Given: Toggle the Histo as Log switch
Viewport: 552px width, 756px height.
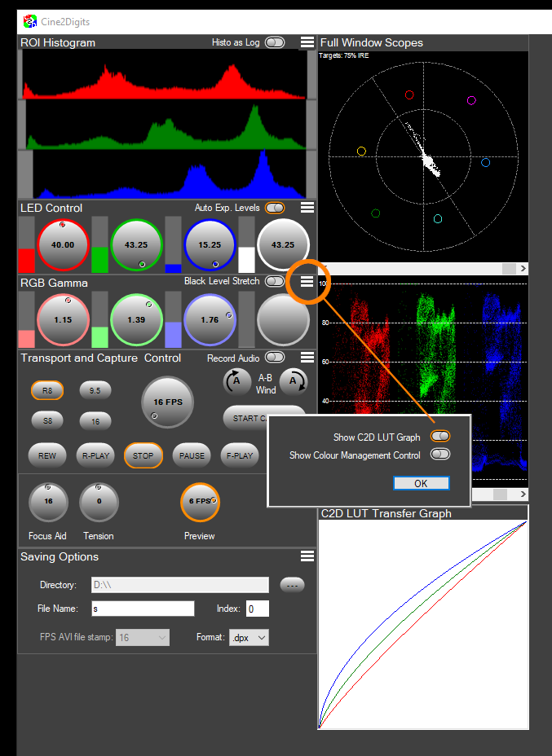Looking at the screenshot, I should coord(275,42).
